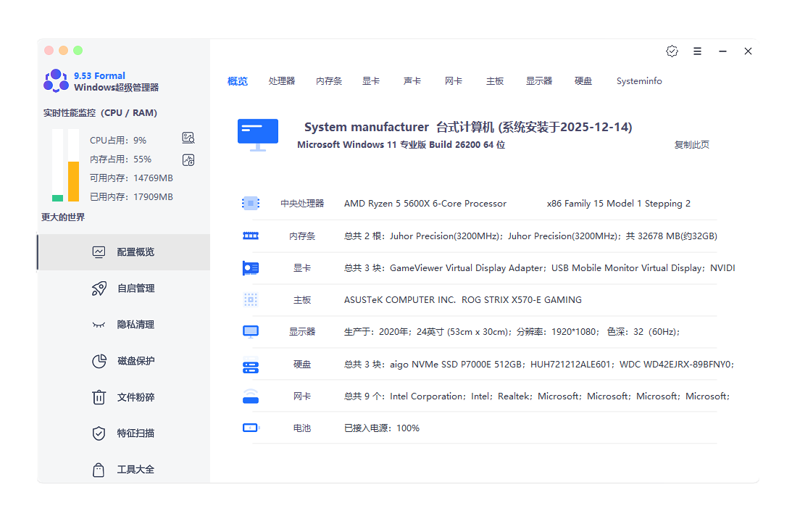Open the 内存条 tab

pos(329,81)
